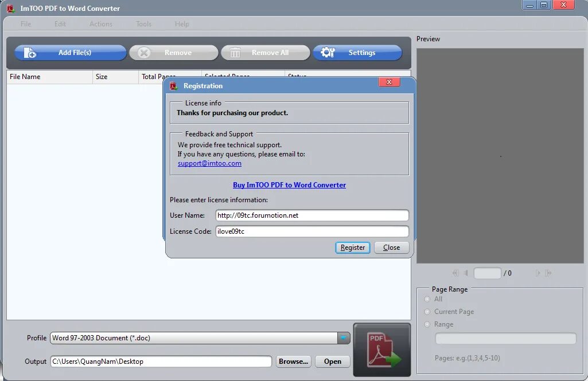Click the Remove All trash can icon
The width and height of the screenshot is (588, 381).
(235, 53)
